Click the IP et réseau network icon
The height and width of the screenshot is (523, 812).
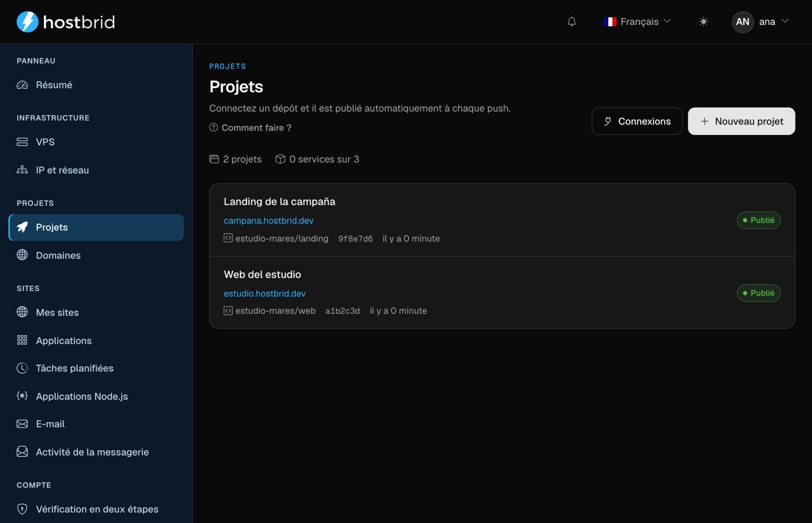22,170
